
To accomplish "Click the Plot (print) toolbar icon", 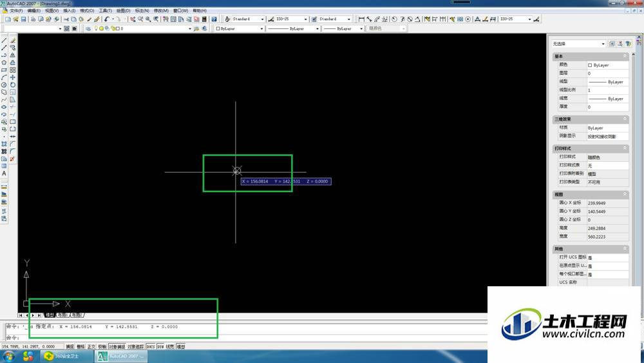I will [x=33, y=19].
